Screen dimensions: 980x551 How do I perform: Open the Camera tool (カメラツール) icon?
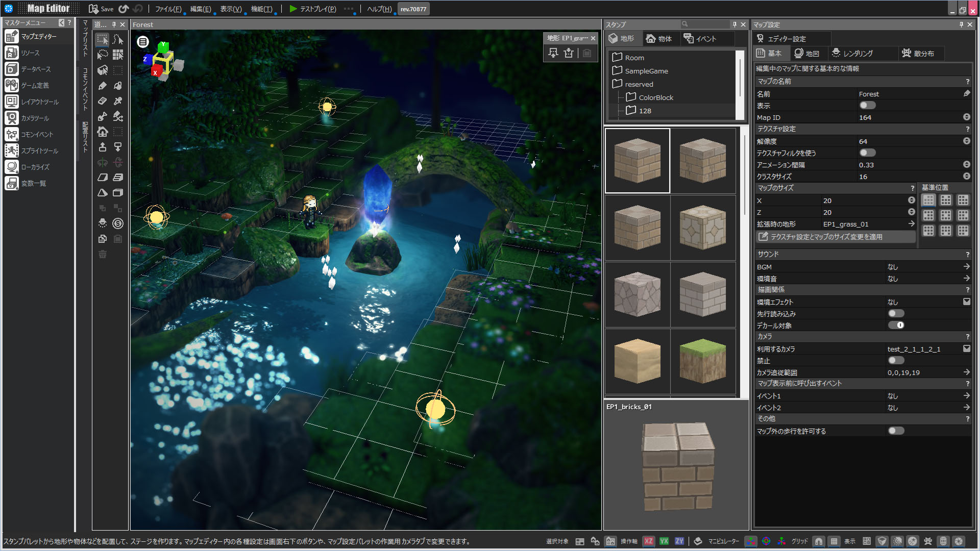[12, 118]
